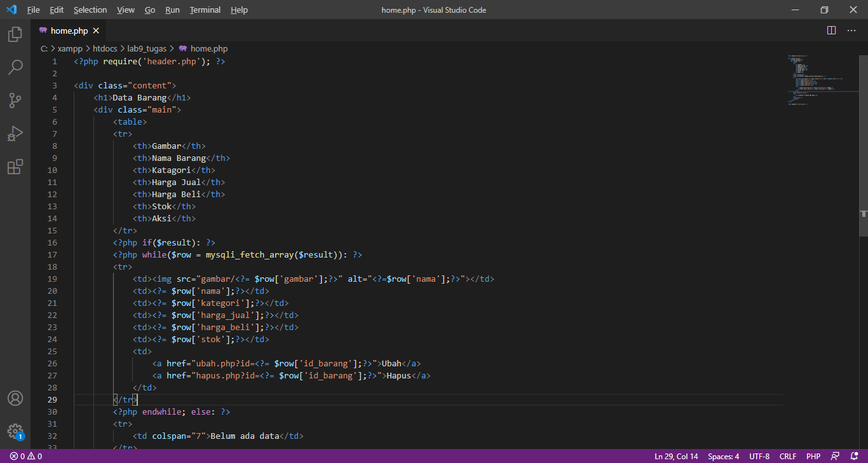Open the Terminal menu
Image resolution: width=868 pixels, height=463 pixels.
tap(205, 10)
